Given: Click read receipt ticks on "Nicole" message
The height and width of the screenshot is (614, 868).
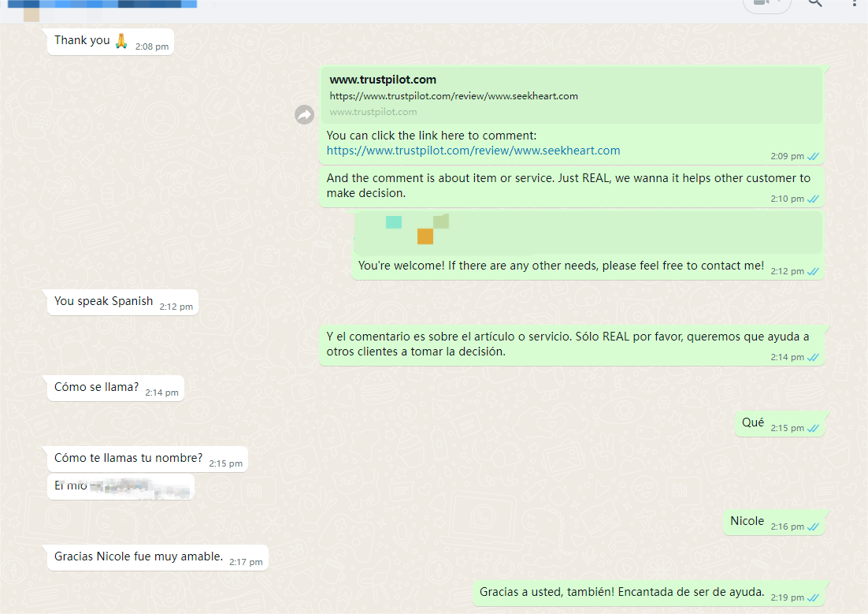Looking at the screenshot, I should pyautogui.click(x=814, y=527).
